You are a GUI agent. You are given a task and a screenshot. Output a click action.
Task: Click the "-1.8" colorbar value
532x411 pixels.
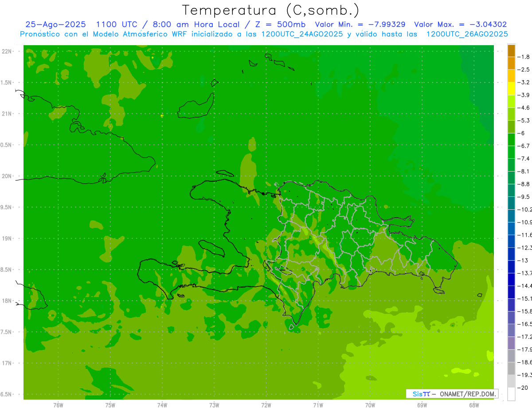[524, 57]
